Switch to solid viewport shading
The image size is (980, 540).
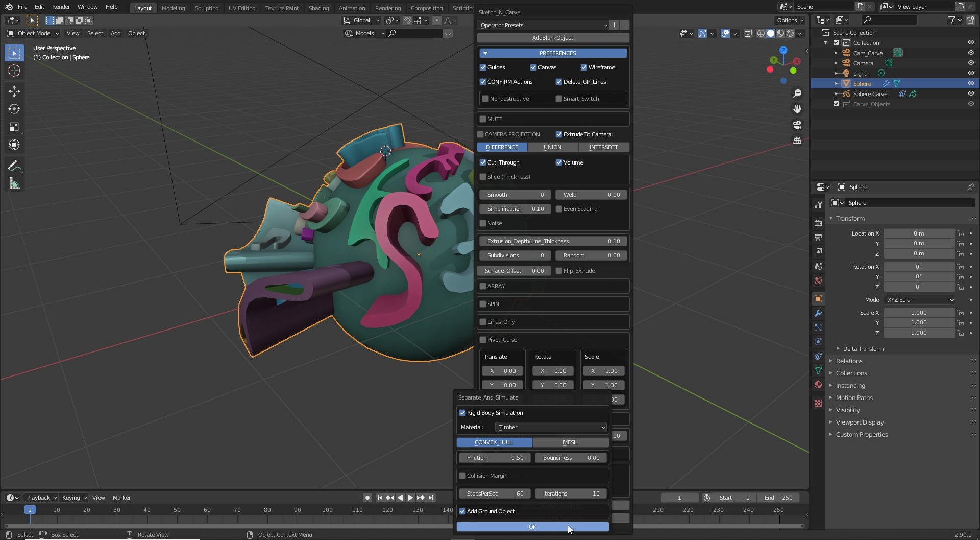coord(771,33)
